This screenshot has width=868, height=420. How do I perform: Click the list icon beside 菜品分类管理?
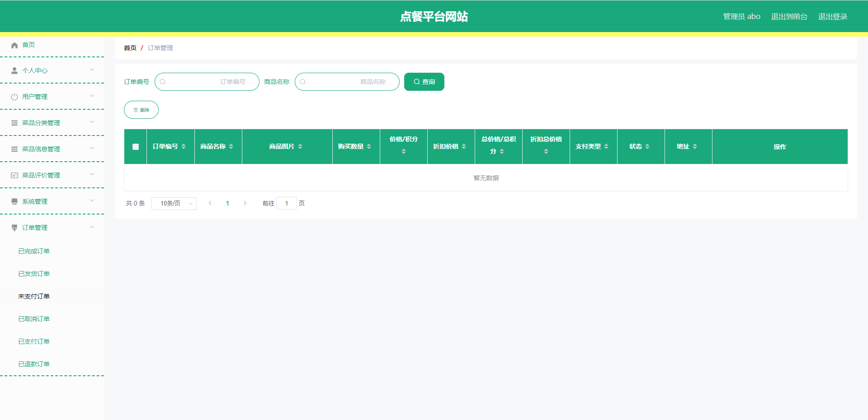pos(14,123)
